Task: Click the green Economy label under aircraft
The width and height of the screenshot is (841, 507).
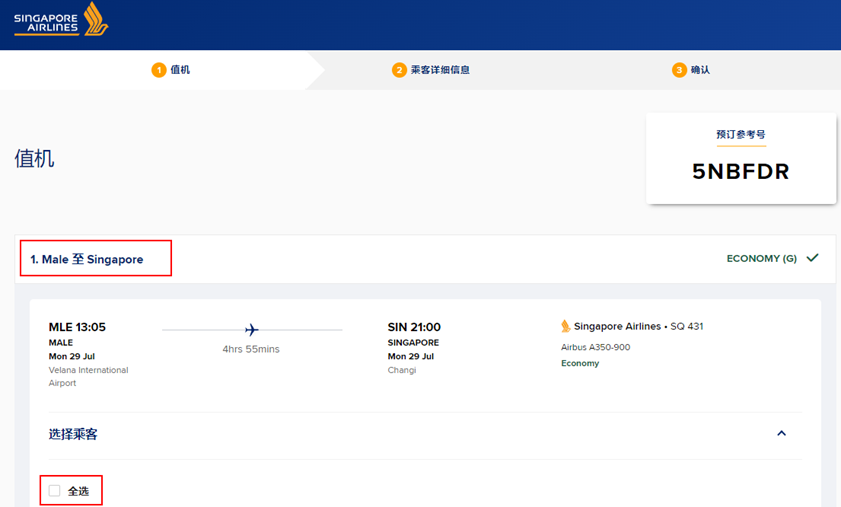Action: pyautogui.click(x=580, y=363)
